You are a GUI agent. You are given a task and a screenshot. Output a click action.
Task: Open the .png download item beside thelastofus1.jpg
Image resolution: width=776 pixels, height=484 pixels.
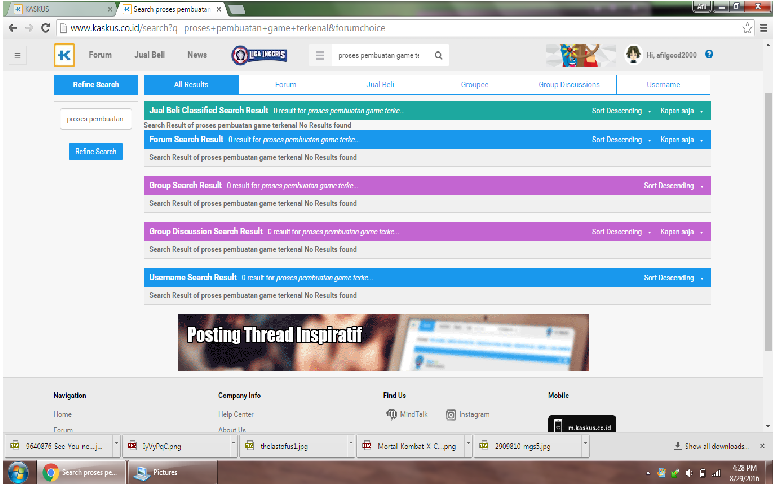pos(177,446)
